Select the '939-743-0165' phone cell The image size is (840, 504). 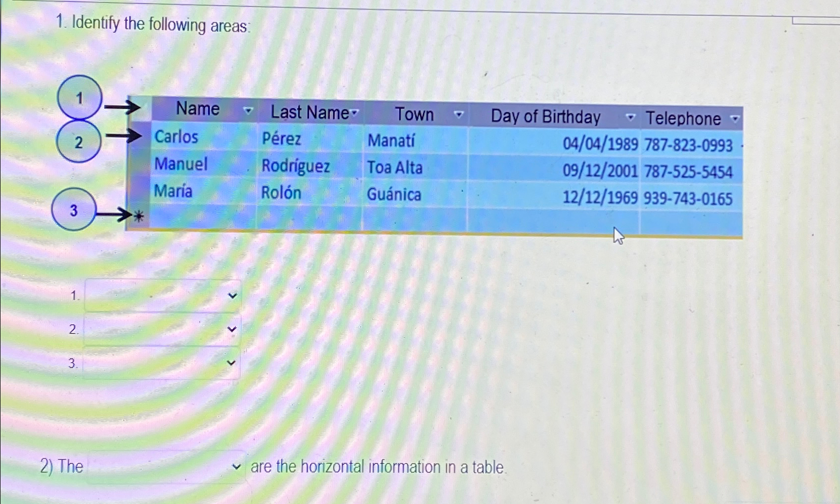coord(691,199)
